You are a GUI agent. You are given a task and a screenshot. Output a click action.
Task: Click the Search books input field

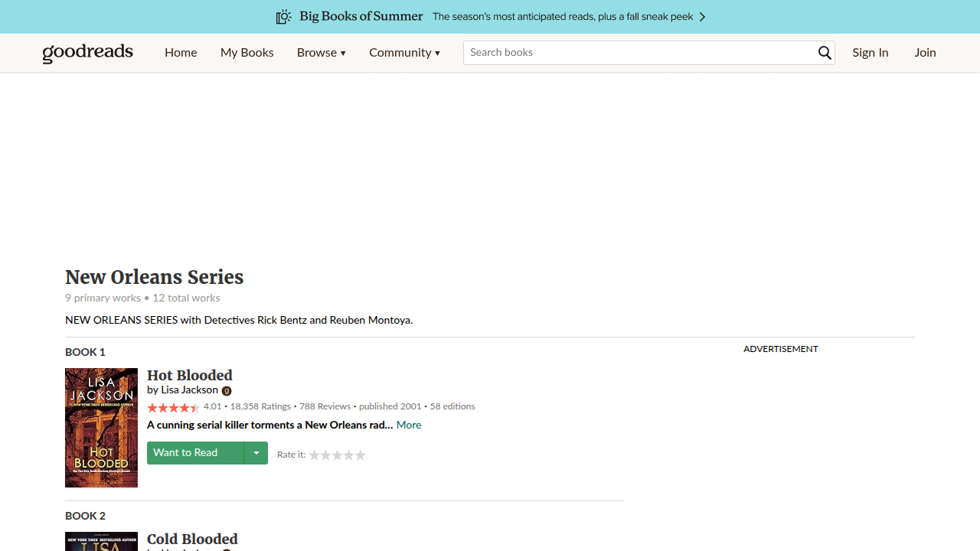pyautogui.click(x=640, y=53)
